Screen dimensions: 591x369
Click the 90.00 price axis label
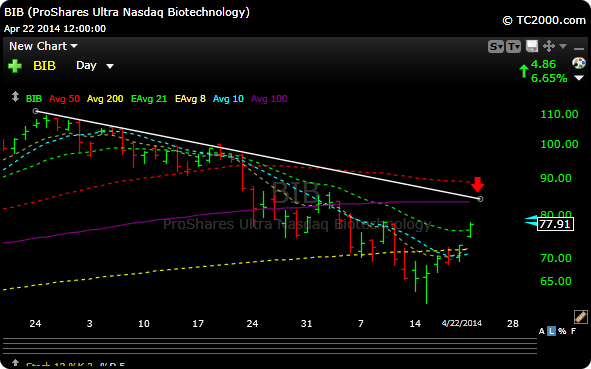[556, 178]
